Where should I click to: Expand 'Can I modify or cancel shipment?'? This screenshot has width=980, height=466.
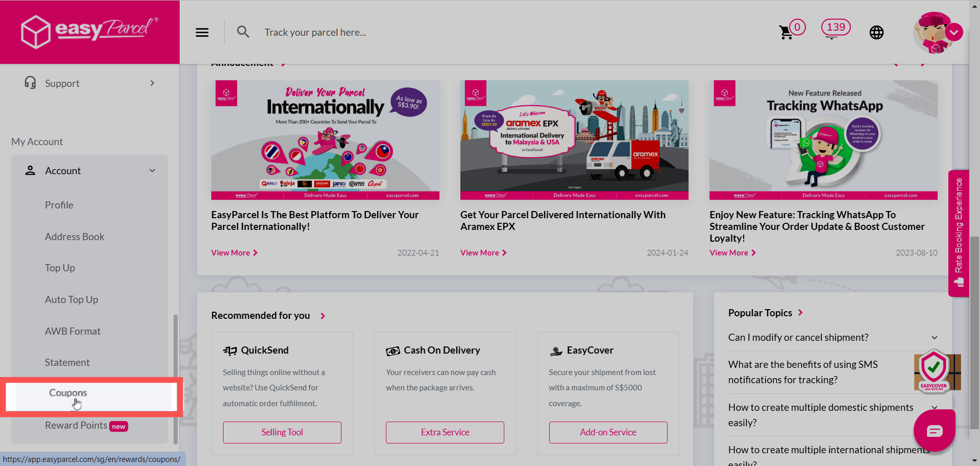click(x=833, y=337)
